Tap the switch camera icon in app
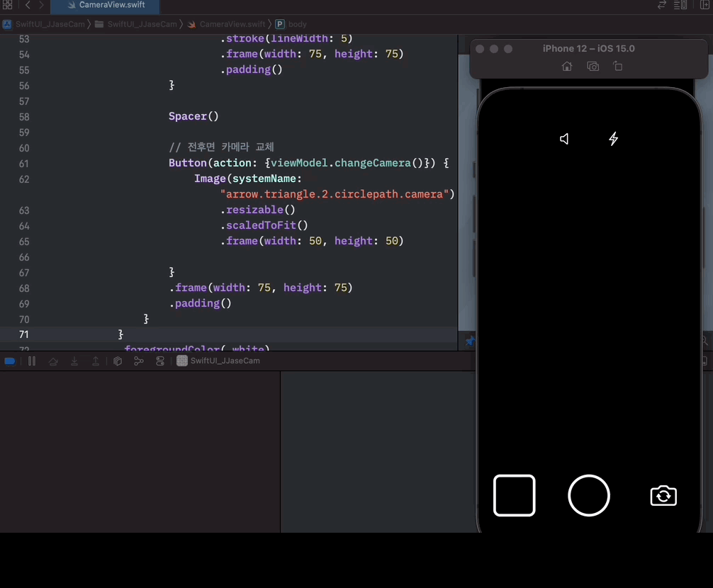 click(663, 495)
